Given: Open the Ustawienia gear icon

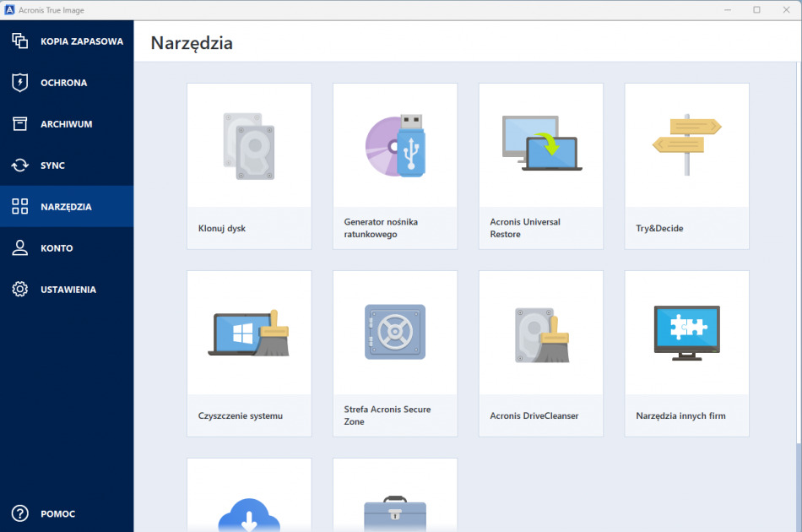Looking at the screenshot, I should 67,289.
